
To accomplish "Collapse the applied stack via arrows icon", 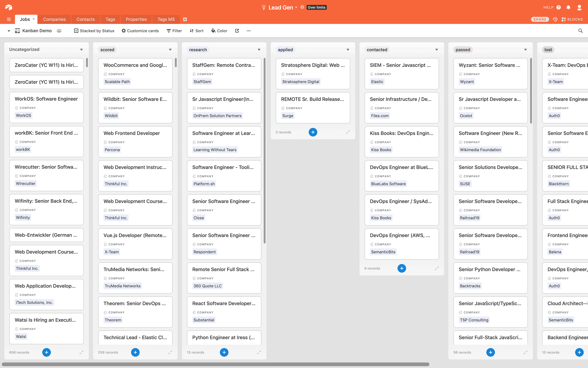I will [348, 132].
